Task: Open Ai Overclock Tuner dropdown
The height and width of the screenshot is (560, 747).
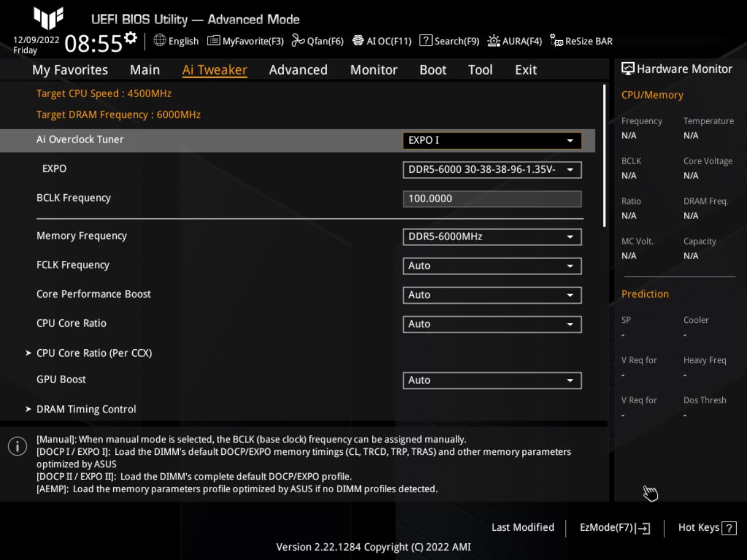Action: pyautogui.click(x=492, y=141)
